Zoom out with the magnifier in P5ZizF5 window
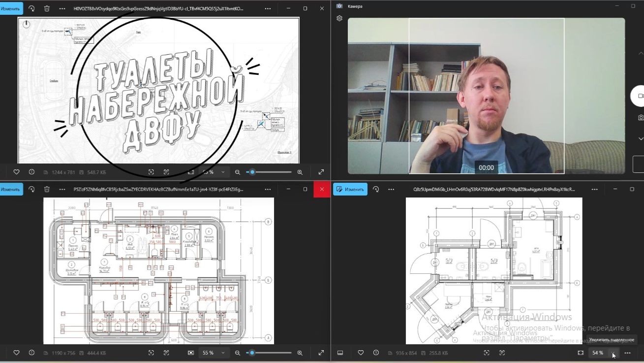This screenshot has width=644, height=363. coord(238,353)
